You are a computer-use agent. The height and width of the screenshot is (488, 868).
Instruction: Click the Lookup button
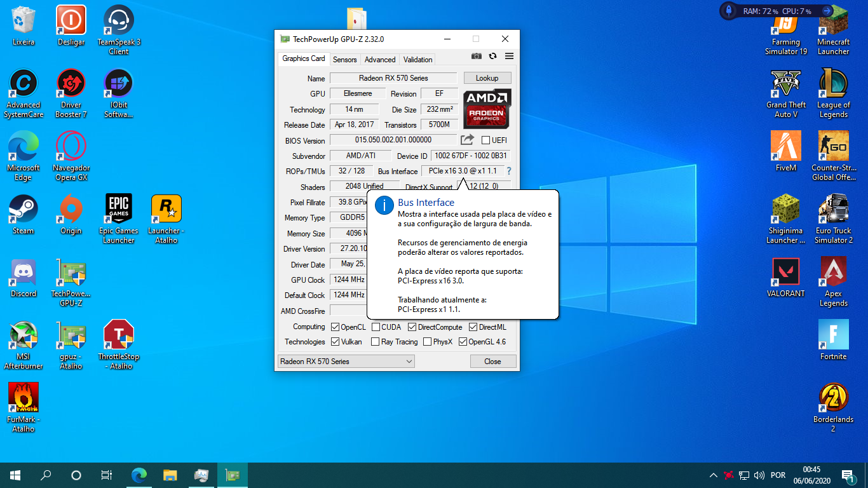pos(487,78)
